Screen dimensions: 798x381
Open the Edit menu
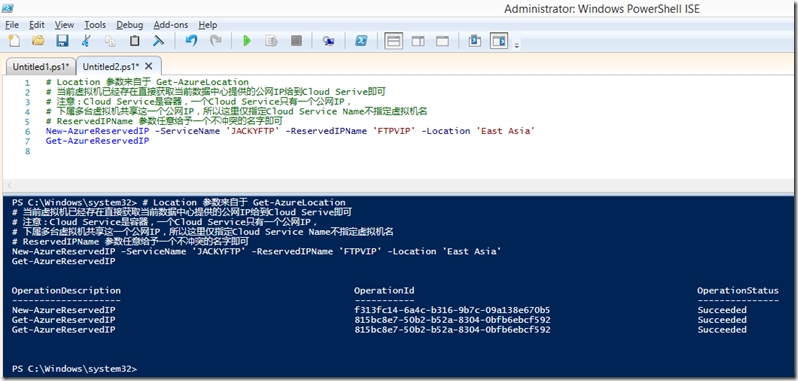(x=37, y=24)
